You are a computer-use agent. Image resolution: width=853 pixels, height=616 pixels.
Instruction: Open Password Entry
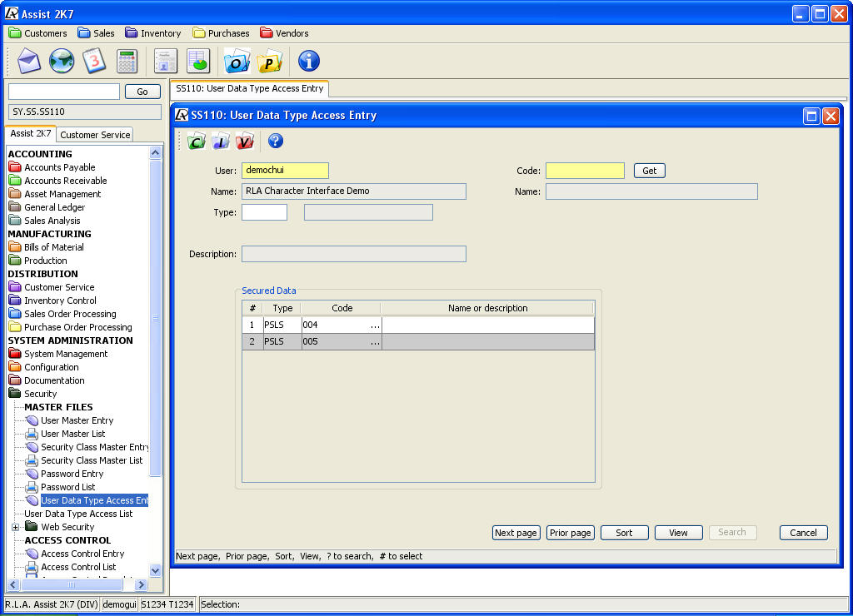coord(65,474)
